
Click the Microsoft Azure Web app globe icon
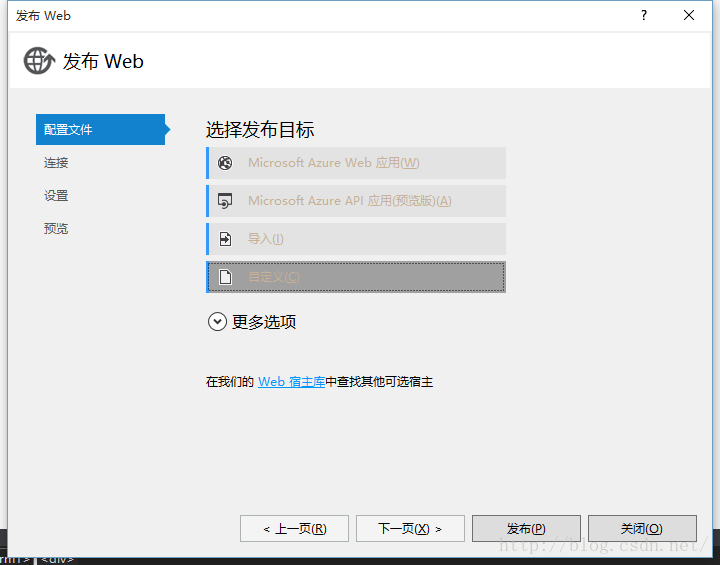225,163
